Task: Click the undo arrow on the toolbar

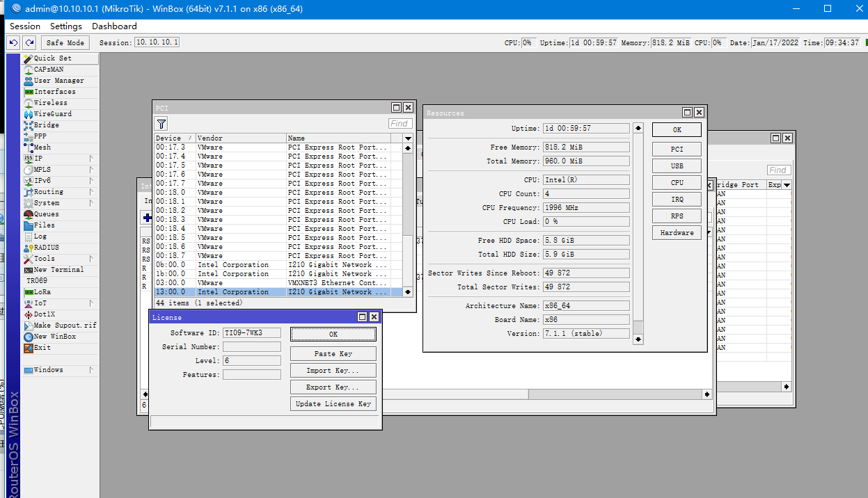Action: tap(13, 42)
